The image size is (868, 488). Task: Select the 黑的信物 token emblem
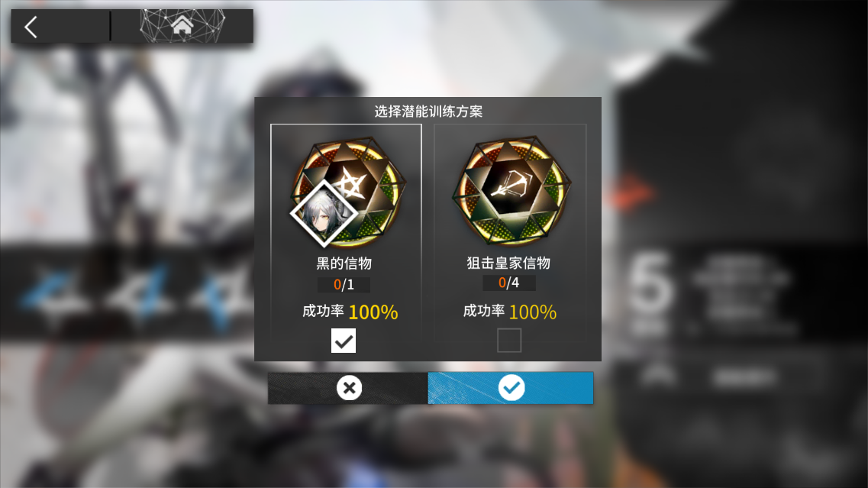click(x=350, y=192)
